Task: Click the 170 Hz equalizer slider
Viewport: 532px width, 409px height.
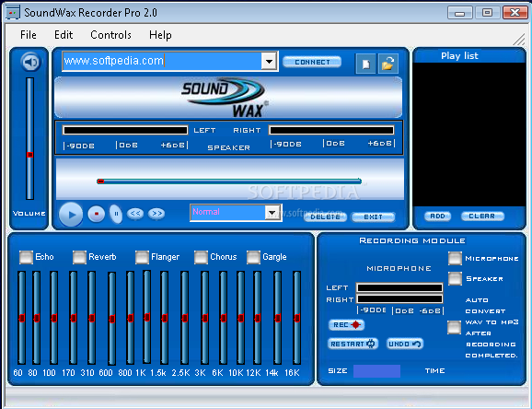Action: click(74, 318)
